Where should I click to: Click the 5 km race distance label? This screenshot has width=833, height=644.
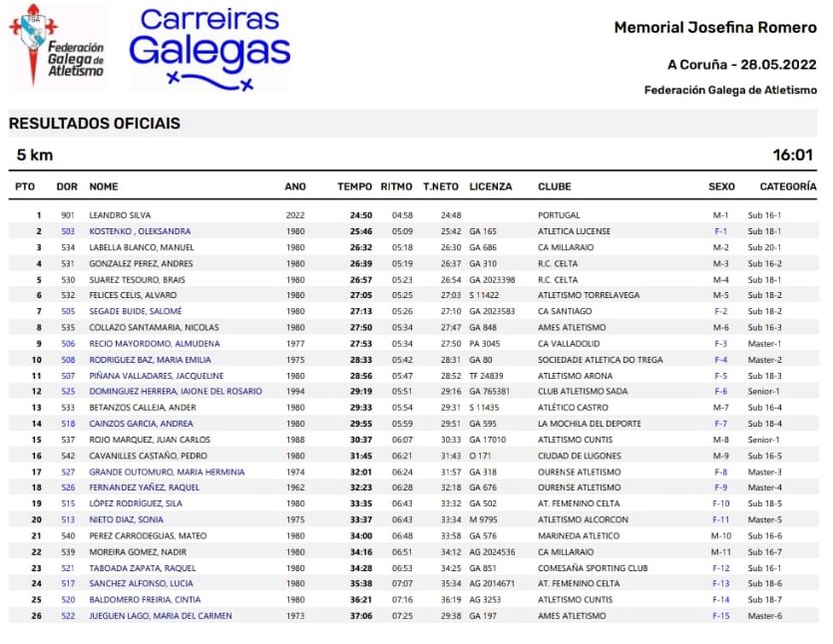[x=35, y=156]
